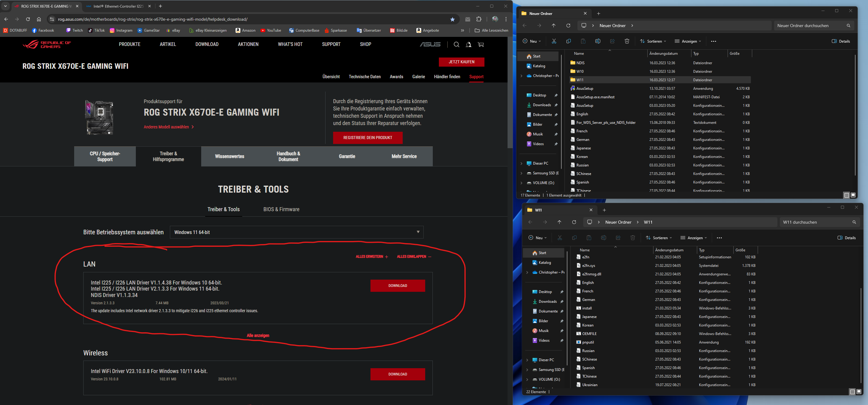Toggle Details pane in Neuer Ordner window
The width and height of the screenshot is (868, 405).
click(841, 41)
